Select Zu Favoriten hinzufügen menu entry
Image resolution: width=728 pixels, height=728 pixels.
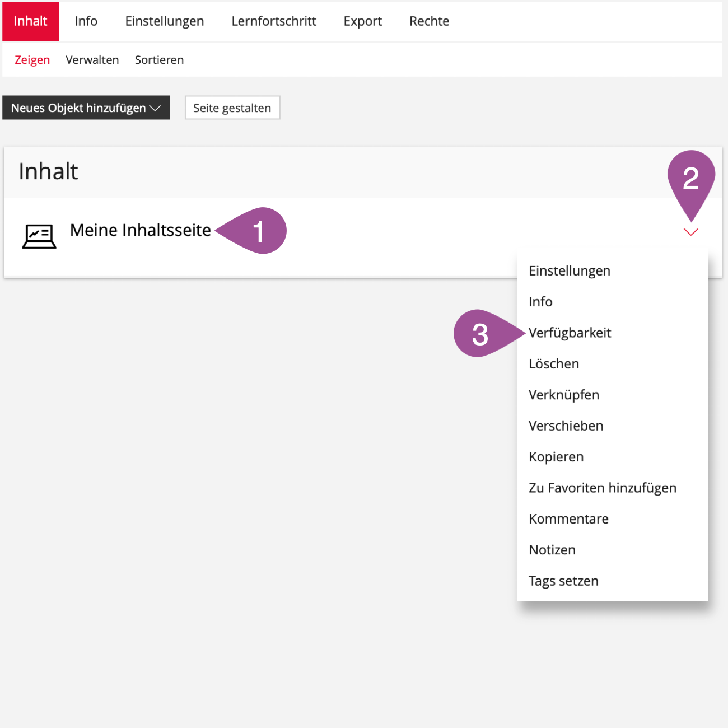[603, 488]
